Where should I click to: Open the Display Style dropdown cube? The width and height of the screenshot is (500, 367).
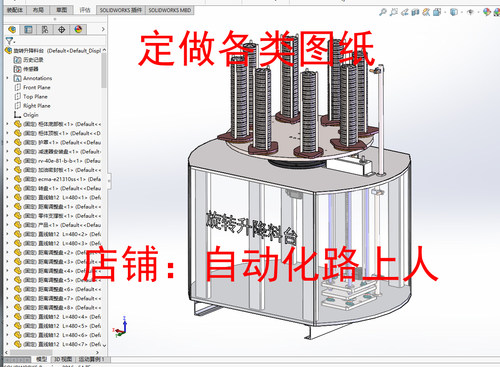pos(453,12)
